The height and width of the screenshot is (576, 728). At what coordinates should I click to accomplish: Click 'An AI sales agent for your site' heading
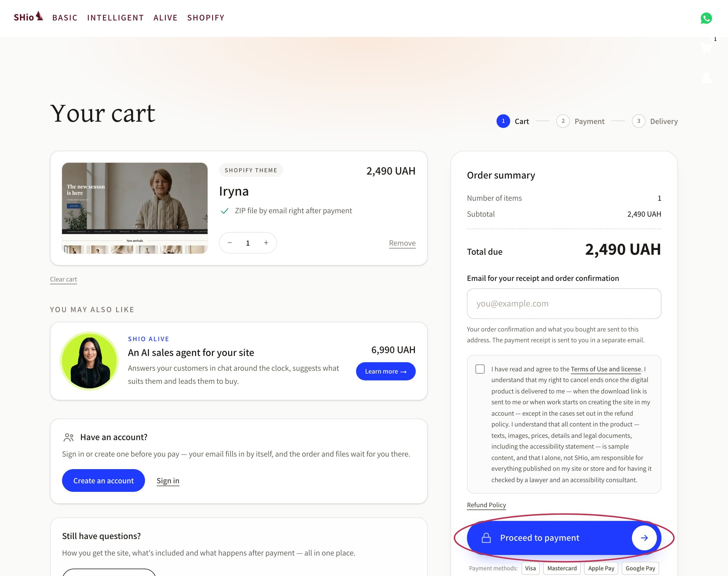pyautogui.click(x=191, y=353)
